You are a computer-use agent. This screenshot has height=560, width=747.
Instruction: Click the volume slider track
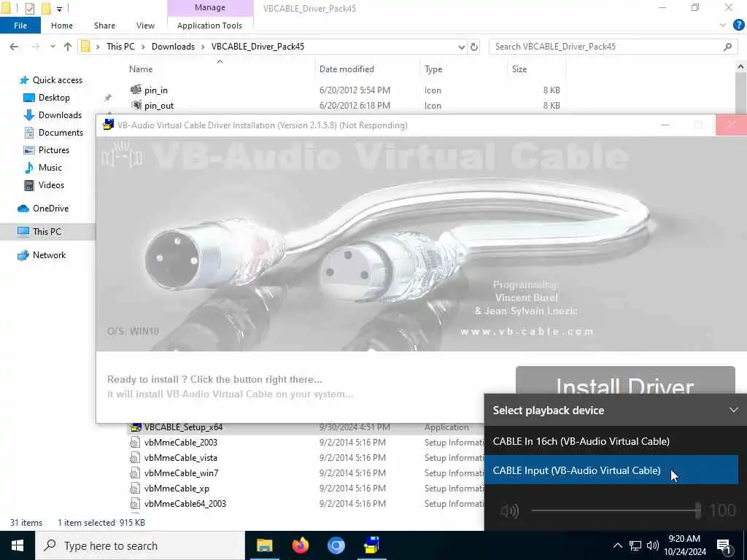[x=616, y=510]
